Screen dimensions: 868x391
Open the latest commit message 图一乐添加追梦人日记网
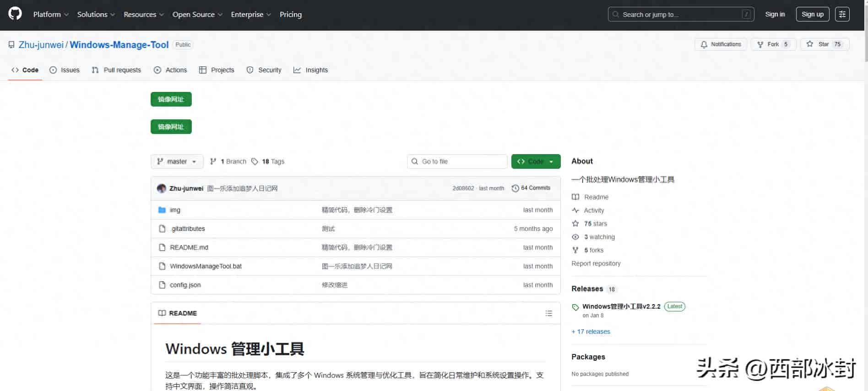[242, 188]
